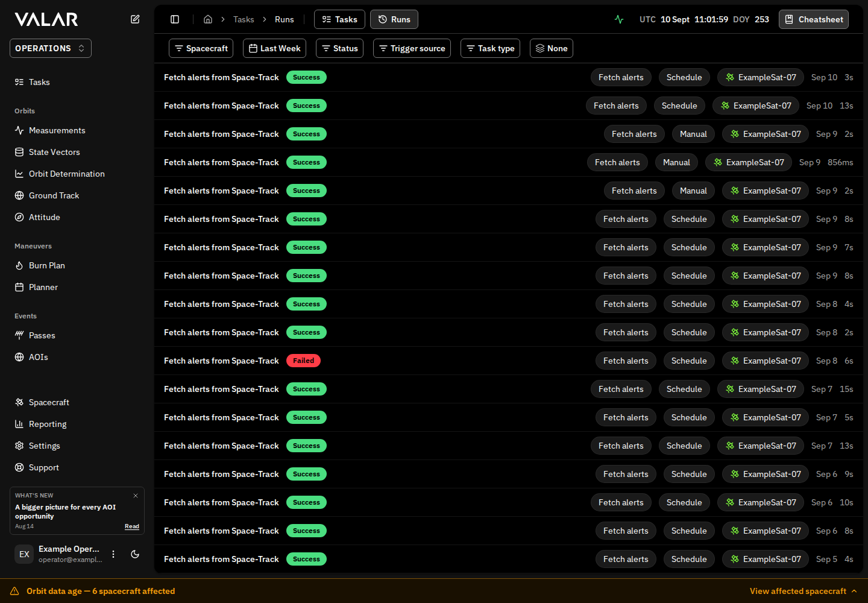Open Ground Track page
Screen dimensions: 868x603
point(77,195)
